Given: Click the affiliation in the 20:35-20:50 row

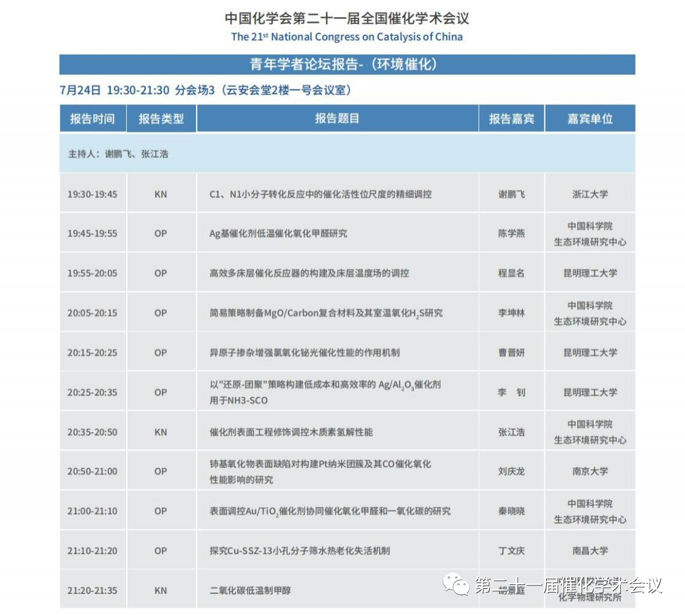Looking at the screenshot, I should point(590,432).
